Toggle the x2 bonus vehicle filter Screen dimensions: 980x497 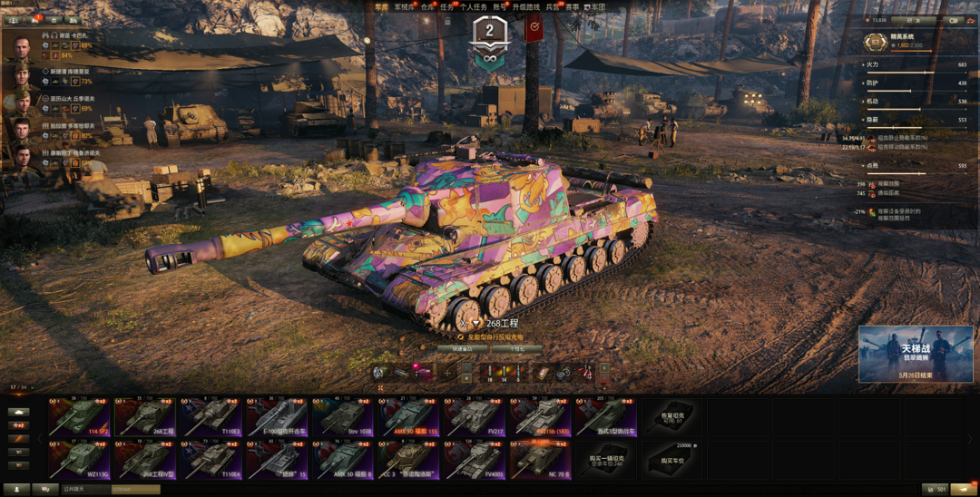point(19,425)
